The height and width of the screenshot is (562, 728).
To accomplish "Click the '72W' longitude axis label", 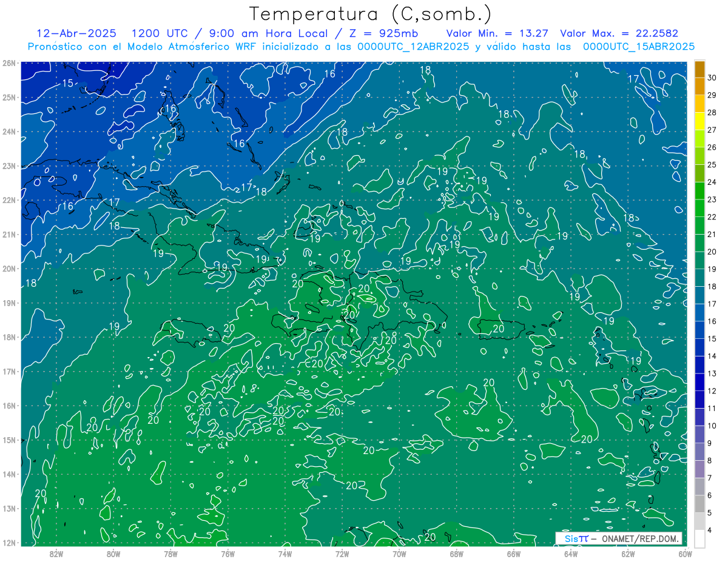I will pos(342,554).
